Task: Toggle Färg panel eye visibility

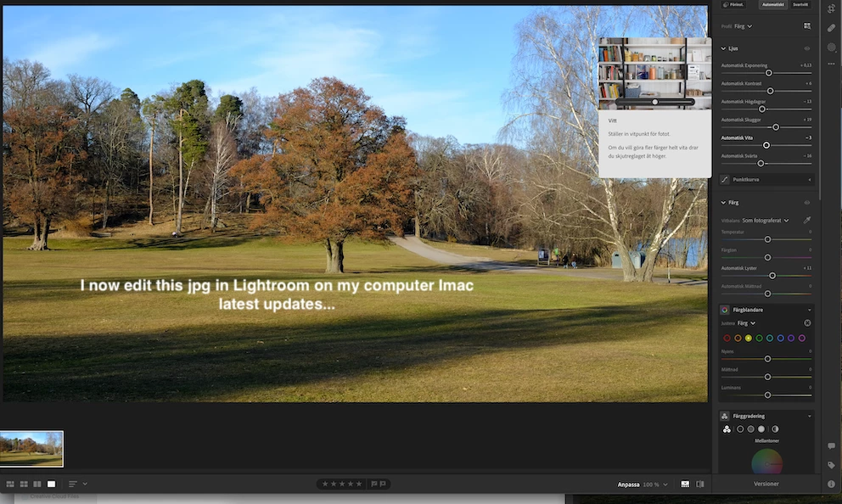Action: tap(806, 202)
